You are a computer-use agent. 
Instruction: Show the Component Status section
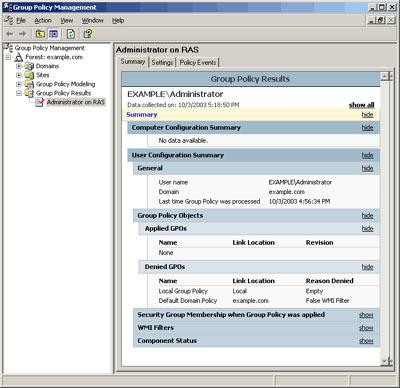point(366,341)
